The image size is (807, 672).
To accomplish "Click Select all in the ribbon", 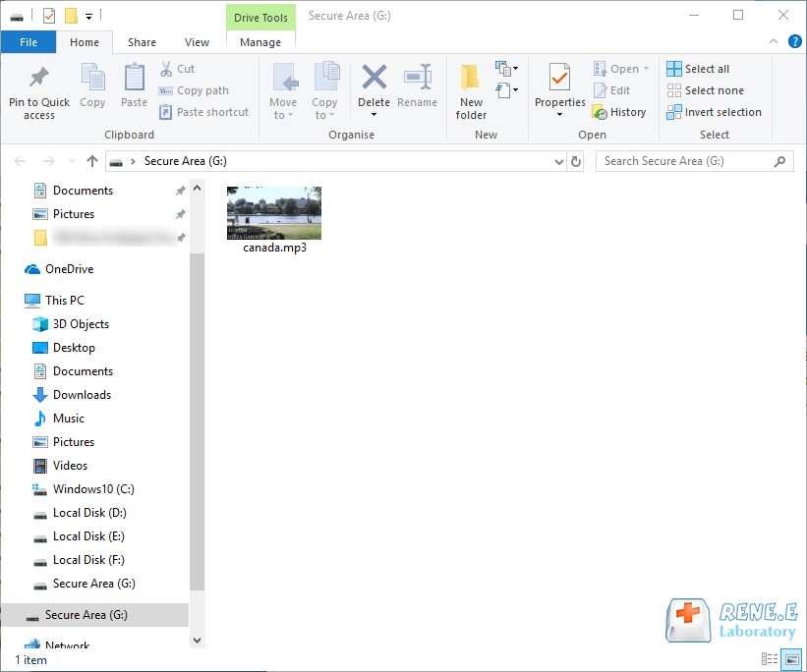I will click(x=698, y=69).
